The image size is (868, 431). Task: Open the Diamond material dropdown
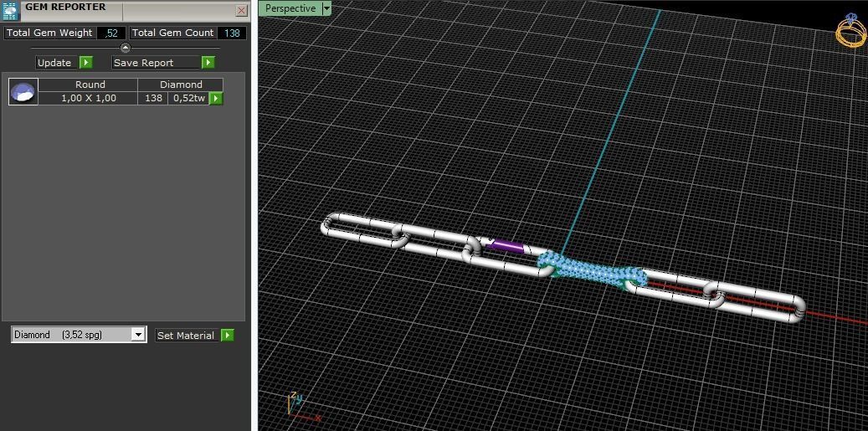click(x=138, y=335)
